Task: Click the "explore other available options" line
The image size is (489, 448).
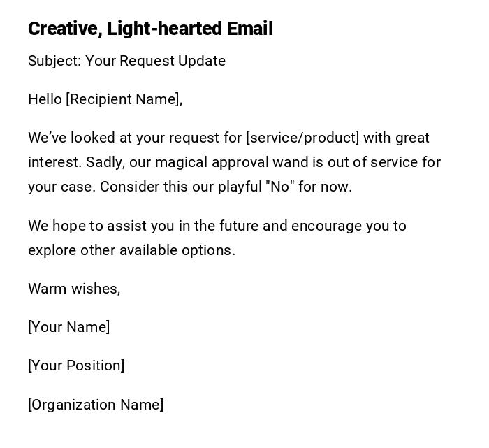Action: point(131,250)
